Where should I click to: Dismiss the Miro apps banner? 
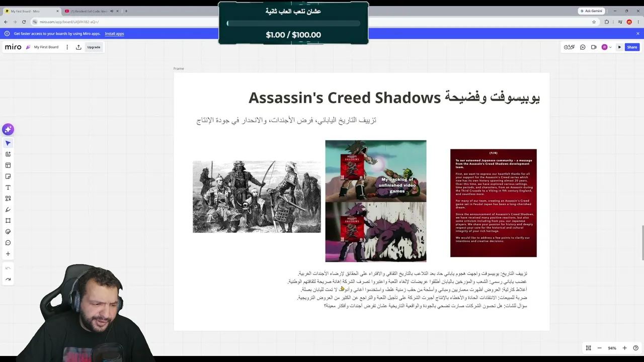[637, 34]
